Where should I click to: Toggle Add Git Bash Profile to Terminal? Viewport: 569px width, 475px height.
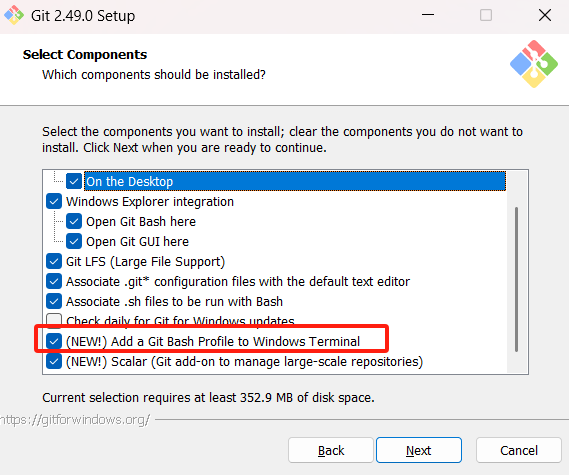tap(54, 341)
